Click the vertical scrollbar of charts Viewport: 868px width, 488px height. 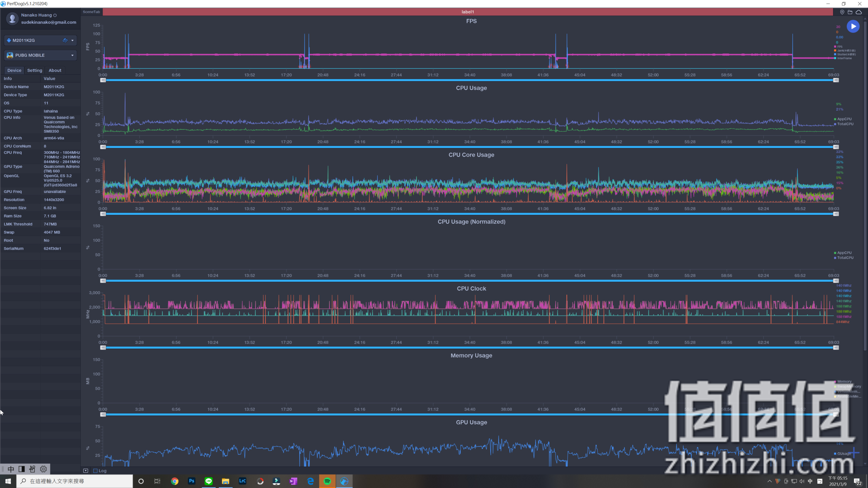pyautogui.click(x=865, y=186)
